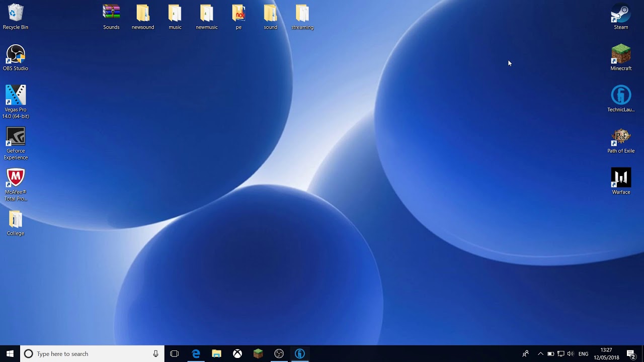Select the TechnicLauncher desktop shortcut
The image size is (644, 362).
click(621, 99)
